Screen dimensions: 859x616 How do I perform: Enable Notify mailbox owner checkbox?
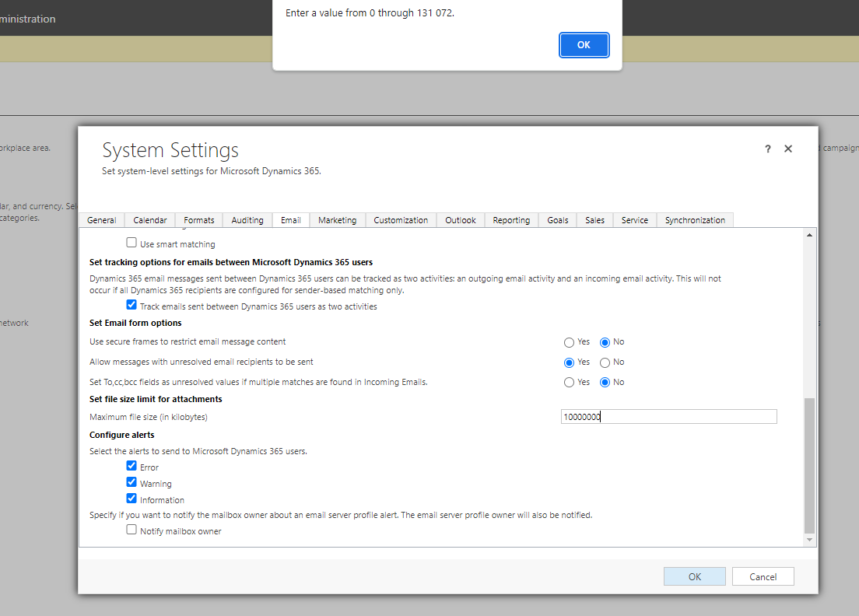coord(131,530)
